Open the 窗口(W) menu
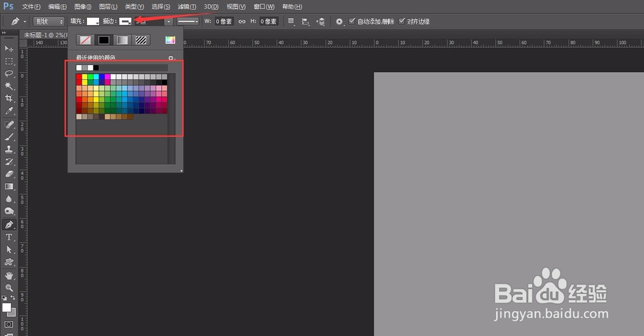This screenshot has width=644, height=336. tap(263, 6)
